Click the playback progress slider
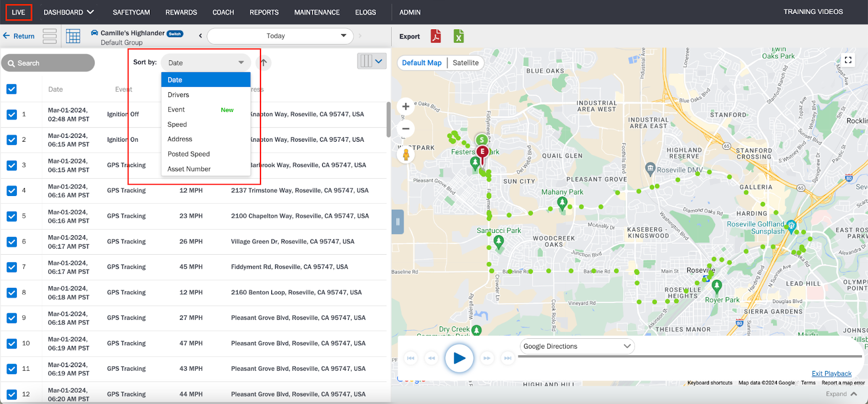 [x=690, y=357]
